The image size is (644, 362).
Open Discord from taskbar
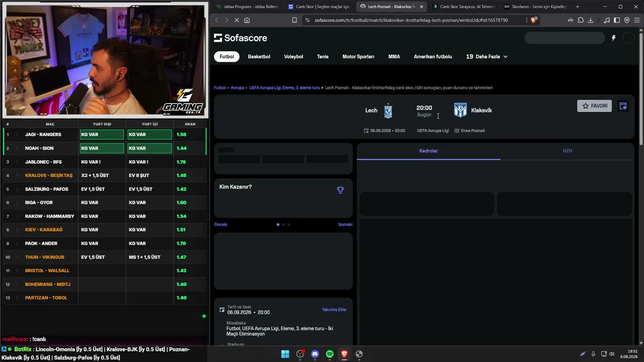click(315, 354)
